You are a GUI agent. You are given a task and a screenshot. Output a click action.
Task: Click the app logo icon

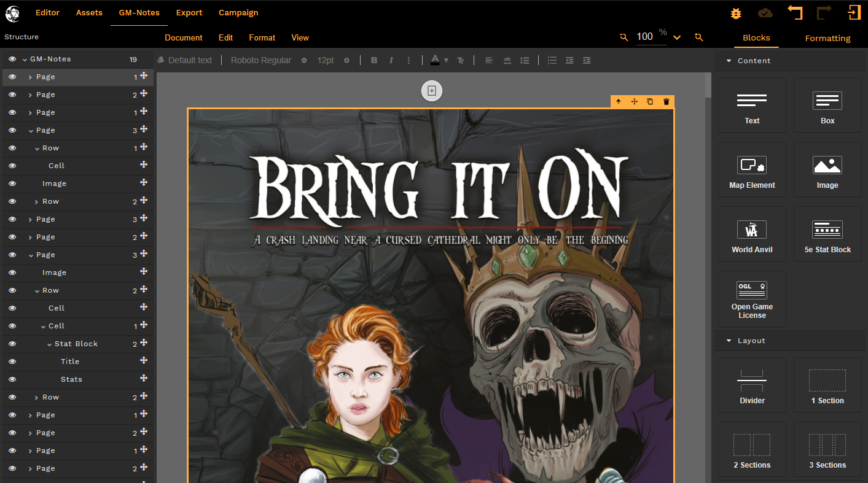click(x=12, y=13)
